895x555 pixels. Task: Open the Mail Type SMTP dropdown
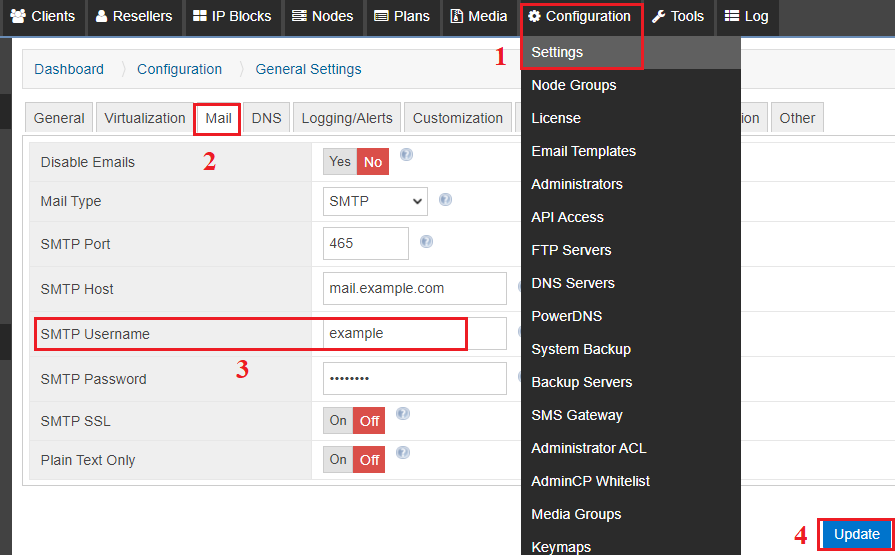tap(375, 202)
